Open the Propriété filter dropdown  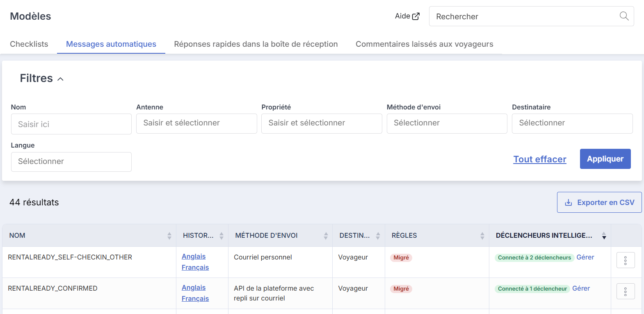tap(322, 123)
